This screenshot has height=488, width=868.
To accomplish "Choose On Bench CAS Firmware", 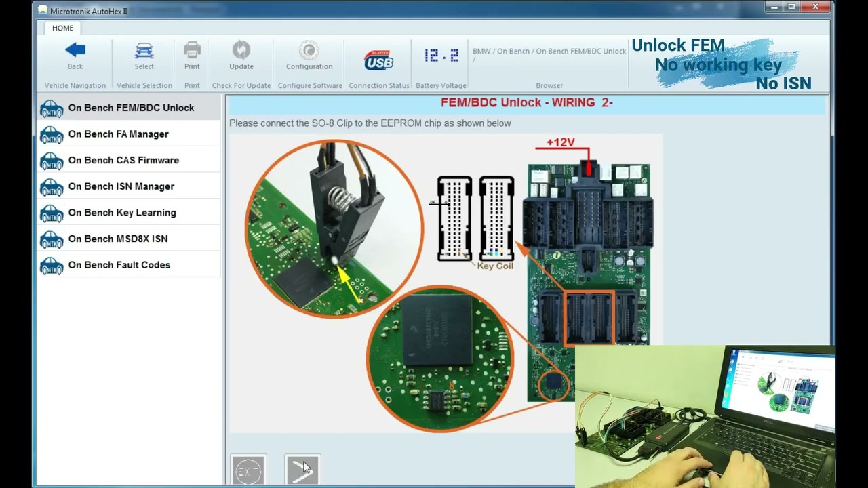I will click(129, 160).
